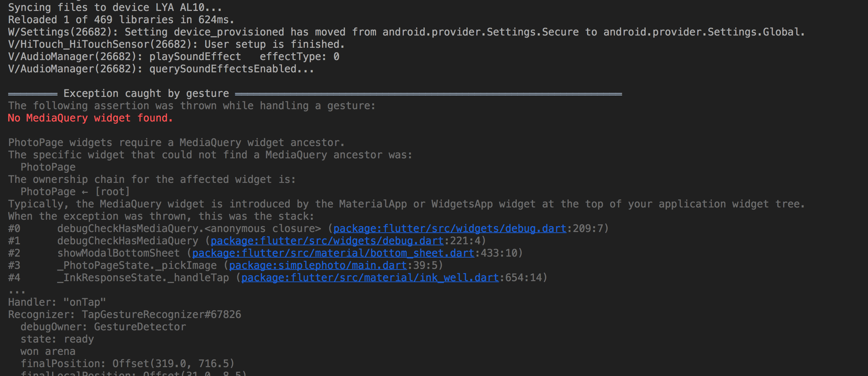Open the simplephoto main.dart link
This screenshot has height=376, width=868.
tap(317, 265)
